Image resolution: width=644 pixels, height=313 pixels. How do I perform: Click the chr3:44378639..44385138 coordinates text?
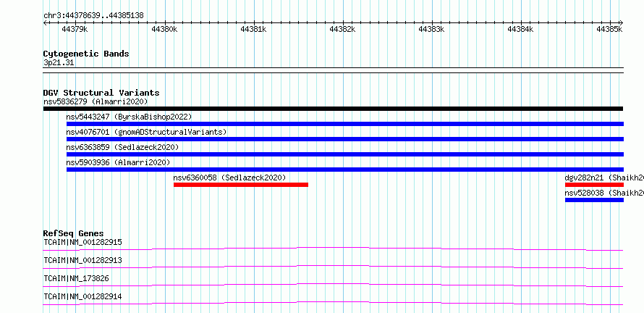pos(93,16)
